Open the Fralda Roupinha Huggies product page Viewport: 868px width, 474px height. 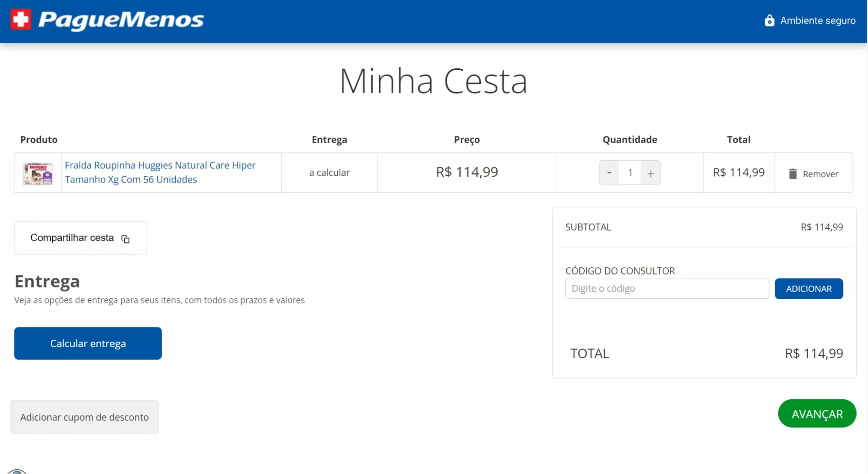tap(160, 172)
